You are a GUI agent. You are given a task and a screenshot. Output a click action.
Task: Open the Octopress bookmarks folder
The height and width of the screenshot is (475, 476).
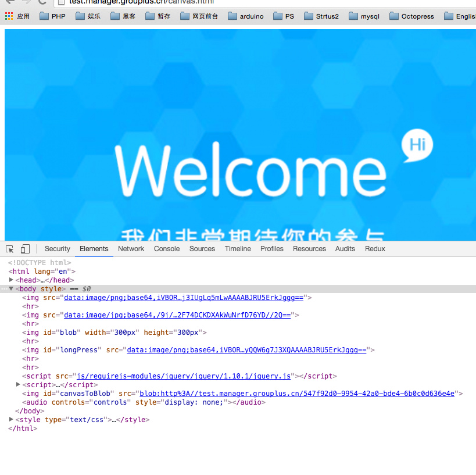[x=411, y=16]
